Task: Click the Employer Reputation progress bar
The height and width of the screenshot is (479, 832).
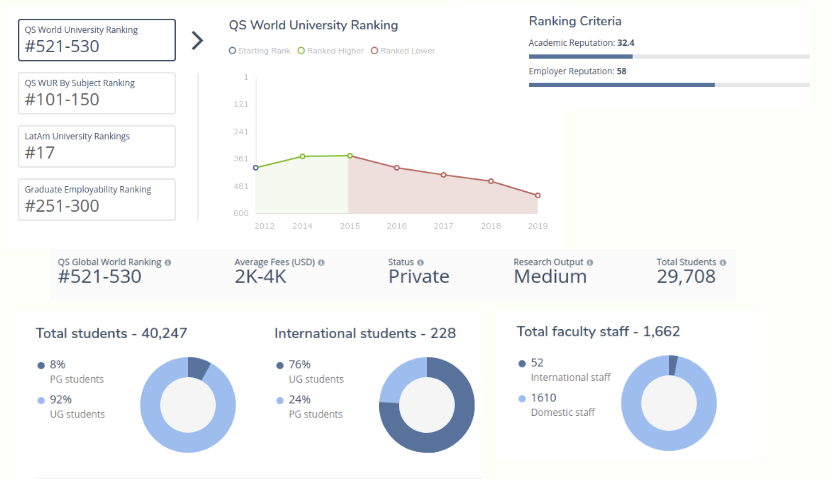Action: [669, 85]
